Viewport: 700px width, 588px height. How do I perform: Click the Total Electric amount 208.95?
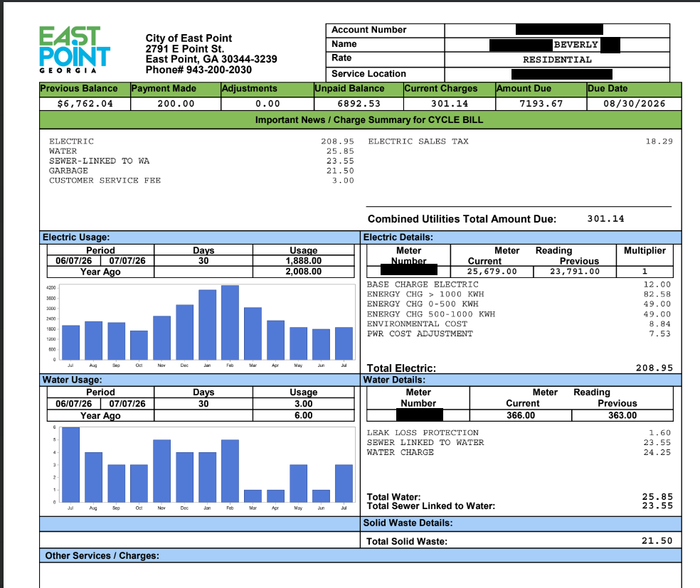[x=654, y=368]
